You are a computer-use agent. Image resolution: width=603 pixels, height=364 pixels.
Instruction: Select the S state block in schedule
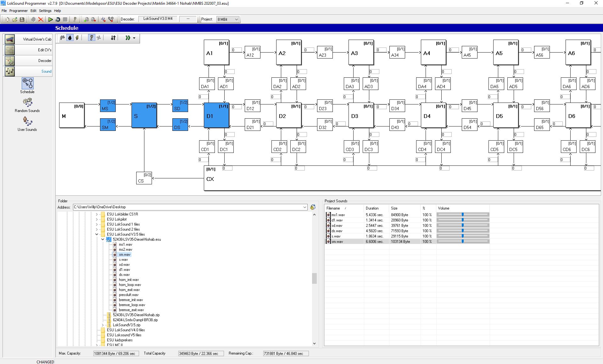click(144, 115)
